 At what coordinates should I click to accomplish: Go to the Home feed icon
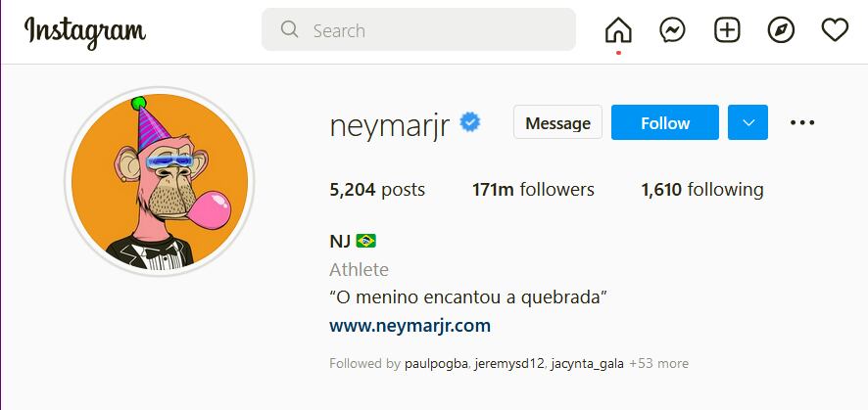coord(618,29)
